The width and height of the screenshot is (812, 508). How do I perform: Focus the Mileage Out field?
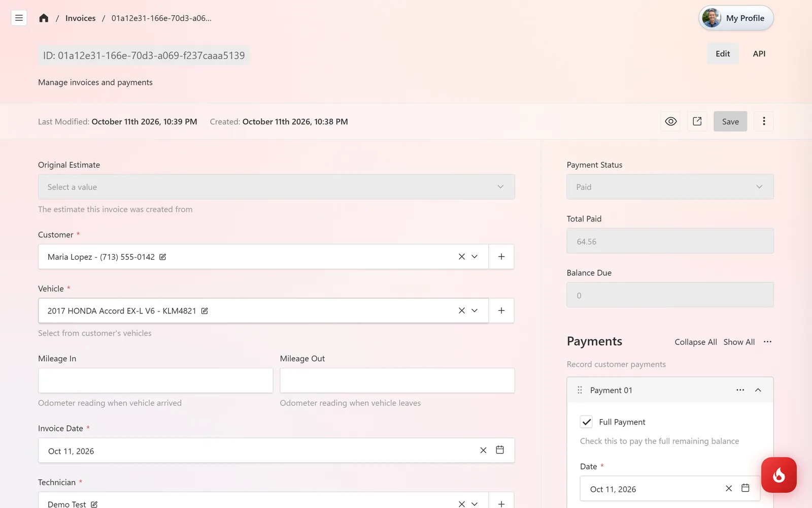[397, 380]
